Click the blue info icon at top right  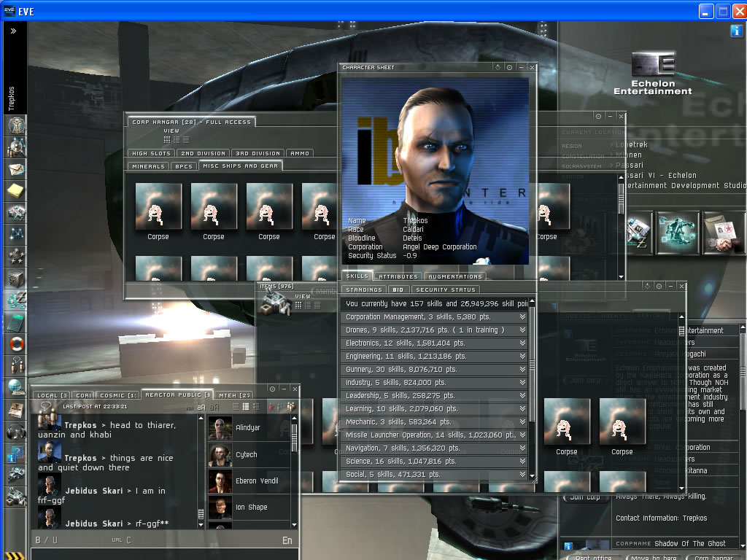pos(736,31)
